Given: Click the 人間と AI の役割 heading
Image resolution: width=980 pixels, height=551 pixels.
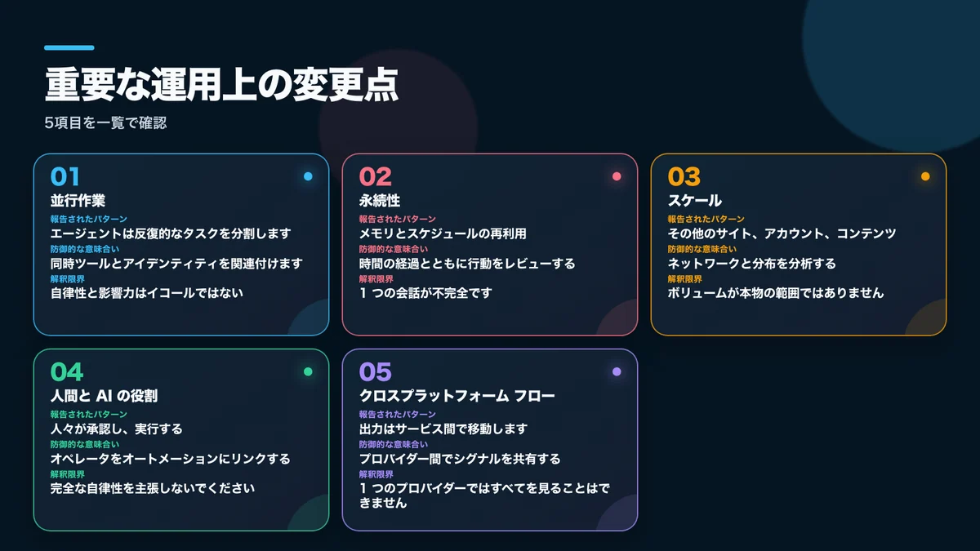Looking at the screenshot, I should coord(104,396).
